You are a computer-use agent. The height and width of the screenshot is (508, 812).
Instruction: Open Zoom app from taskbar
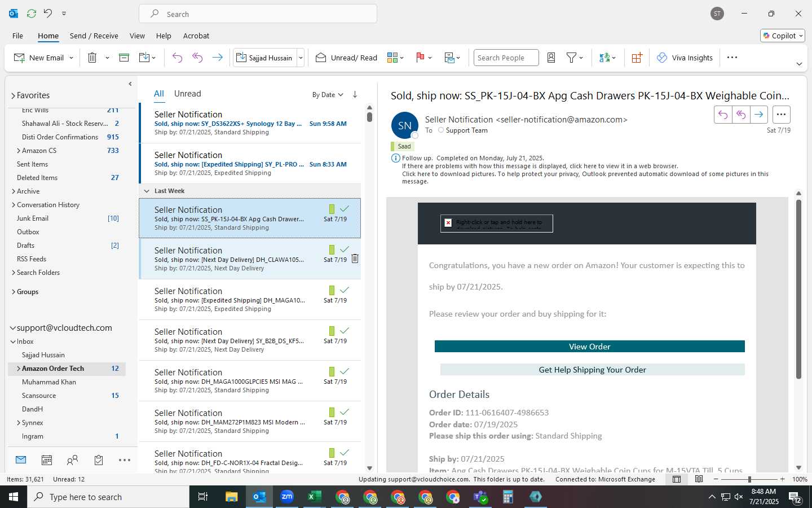pyautogui.click(x=287, y=497)
